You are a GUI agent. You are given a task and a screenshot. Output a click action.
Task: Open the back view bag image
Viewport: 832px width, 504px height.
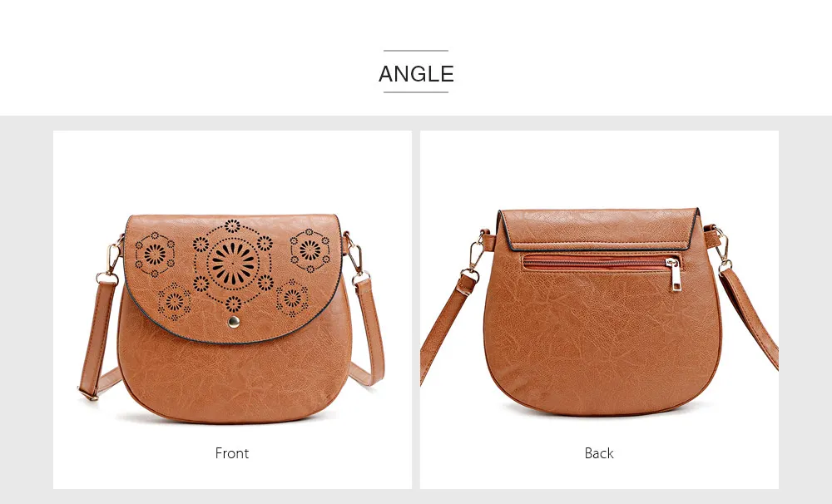coord(600,310)
